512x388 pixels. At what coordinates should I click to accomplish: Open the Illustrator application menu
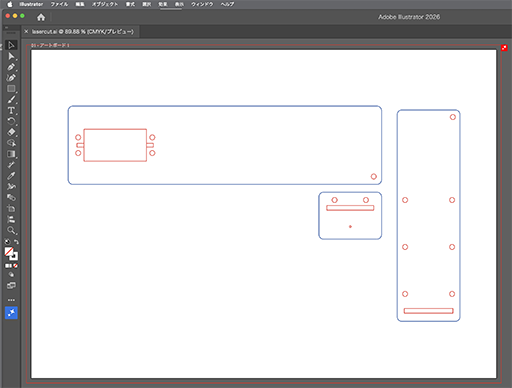click(31, 4)
